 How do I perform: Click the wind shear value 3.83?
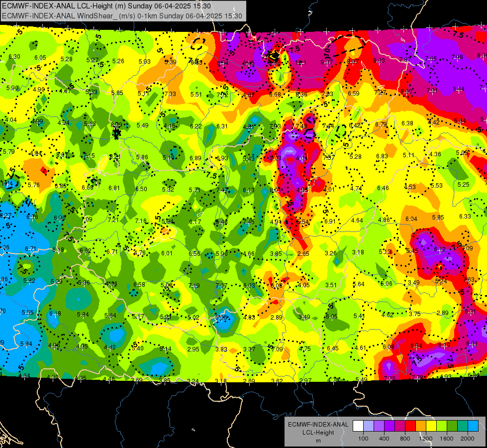coord(221,349)
